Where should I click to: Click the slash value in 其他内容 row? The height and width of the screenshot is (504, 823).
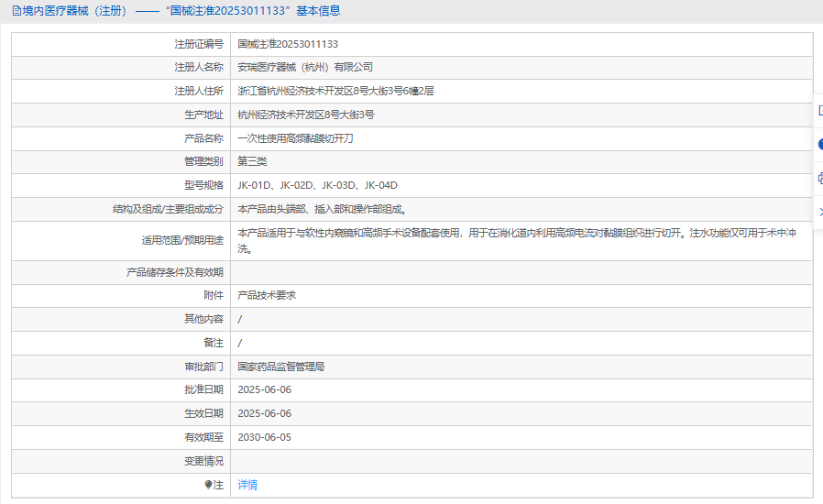coord(240,319)
